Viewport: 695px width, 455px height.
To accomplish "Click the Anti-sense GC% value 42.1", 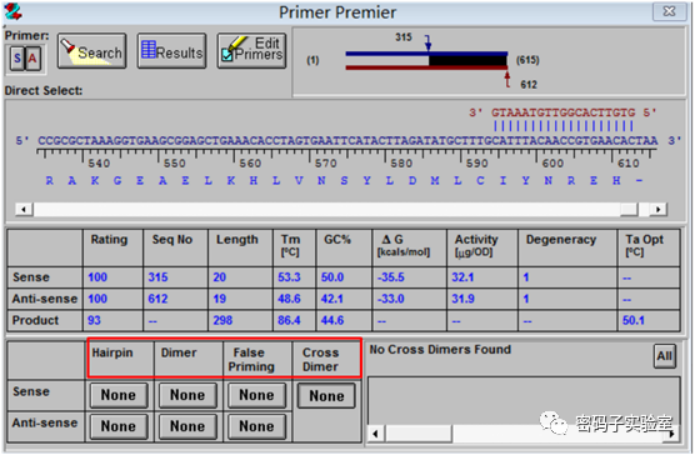I will (x=332, y=299).
